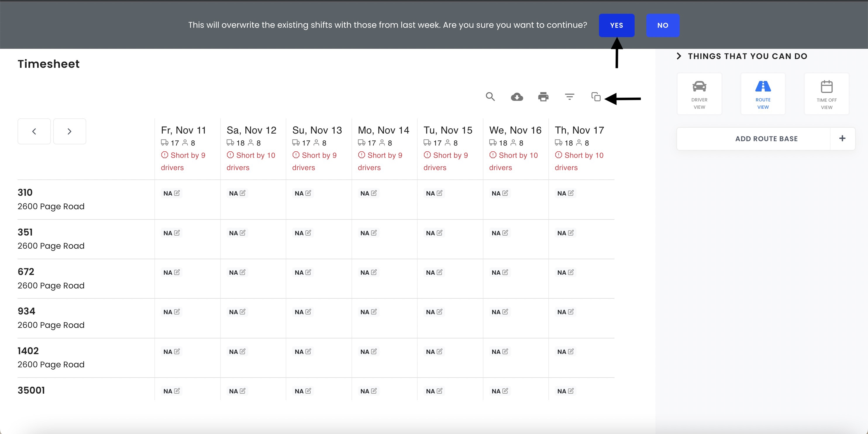
Task: Edit route 1402 shift on Th, Nov 17
Action: click(571, 352)
